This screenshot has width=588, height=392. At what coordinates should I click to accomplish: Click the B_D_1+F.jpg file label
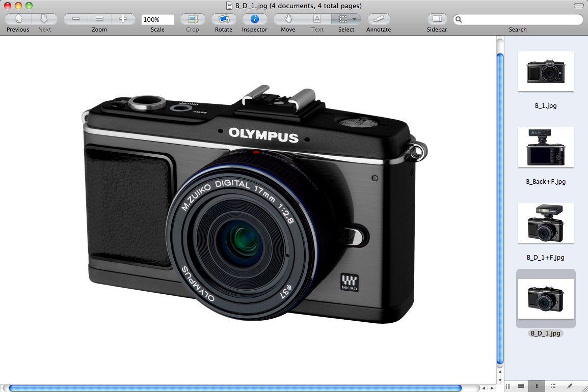[x=546, y=258]
